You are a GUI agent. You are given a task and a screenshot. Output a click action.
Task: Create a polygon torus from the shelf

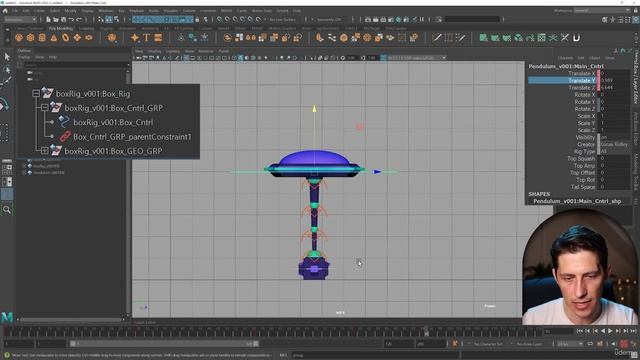[x=65, y=38]
